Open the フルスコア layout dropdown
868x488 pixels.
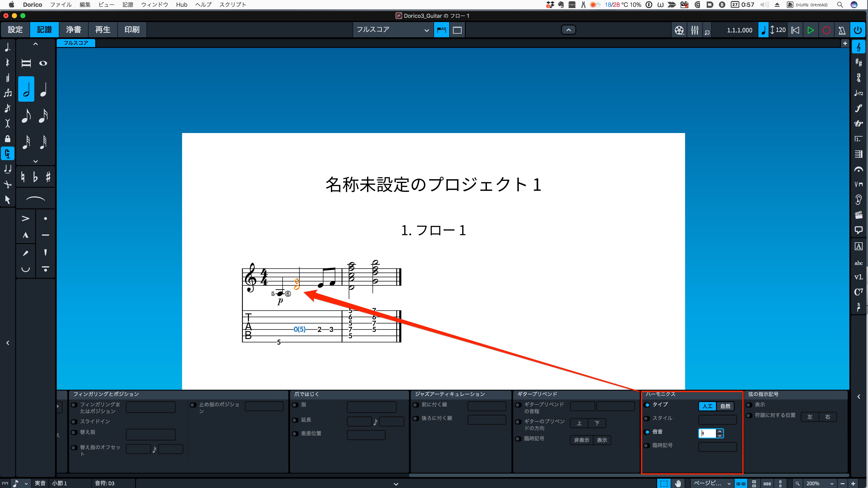[x=393, y=30]
